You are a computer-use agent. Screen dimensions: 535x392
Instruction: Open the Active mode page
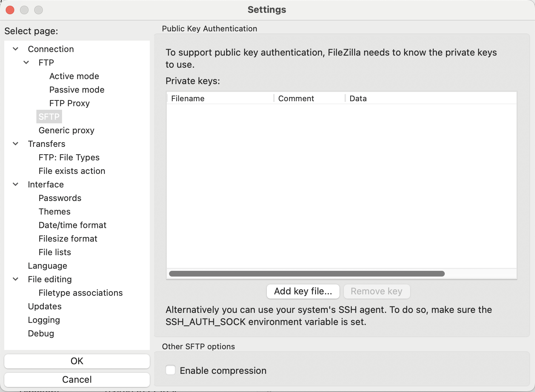[x=74, y=76]
